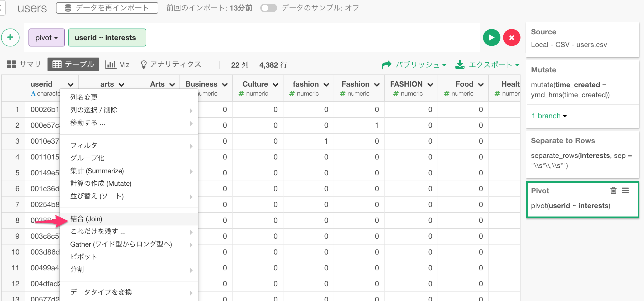Run the step with green play button
The image size is (644, 301).
pos(491,37)
